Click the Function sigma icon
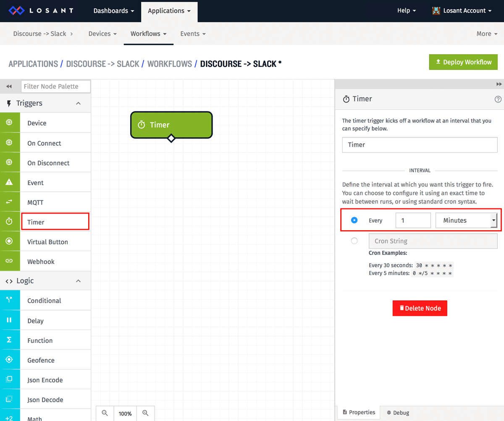The image size is (504, 421). point(9,340)
